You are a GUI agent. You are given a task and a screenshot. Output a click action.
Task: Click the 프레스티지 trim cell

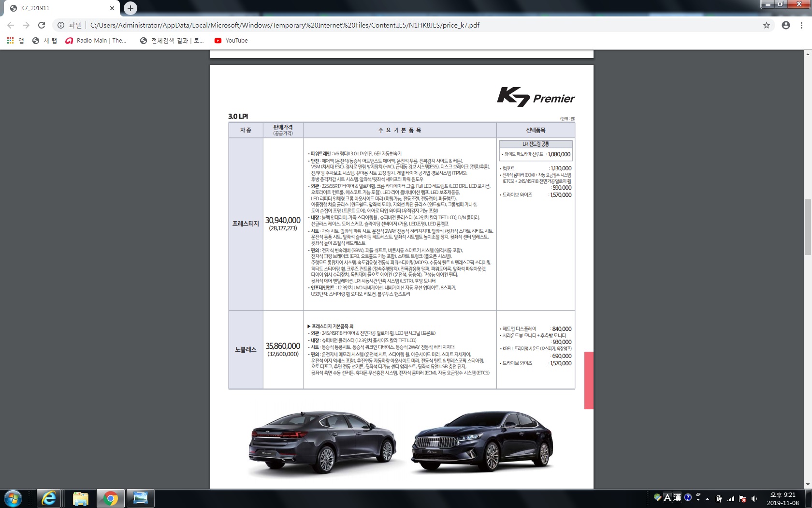tap(246, 224)
